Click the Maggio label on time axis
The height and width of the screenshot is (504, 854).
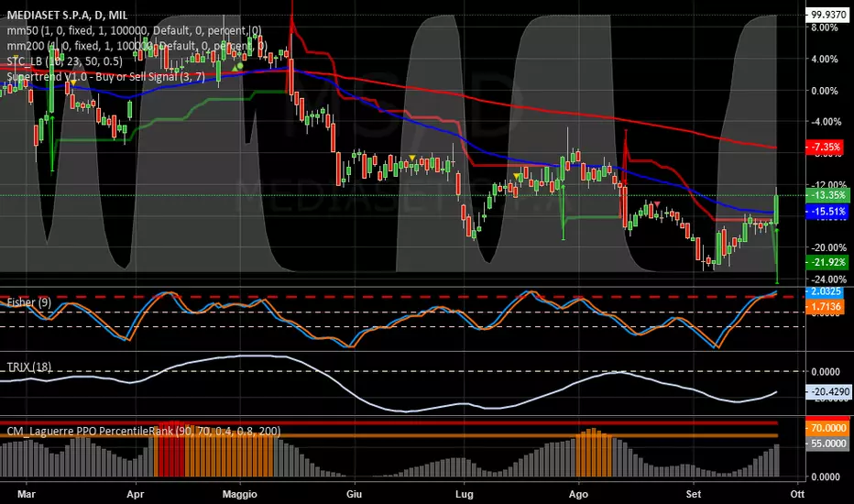pos(240,494)
